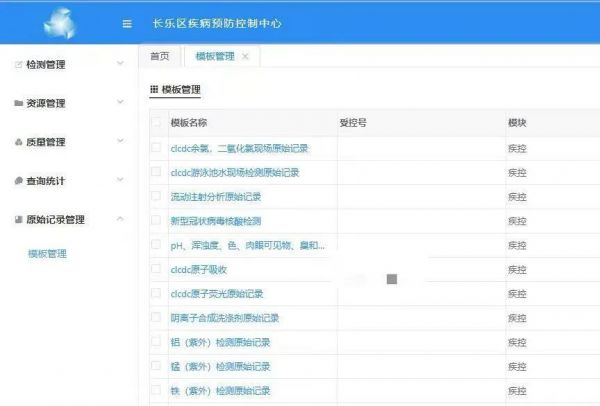
Task: Expand the 资源管理 menu chevron
Action: pyautogui.click(x=120, y=102)
